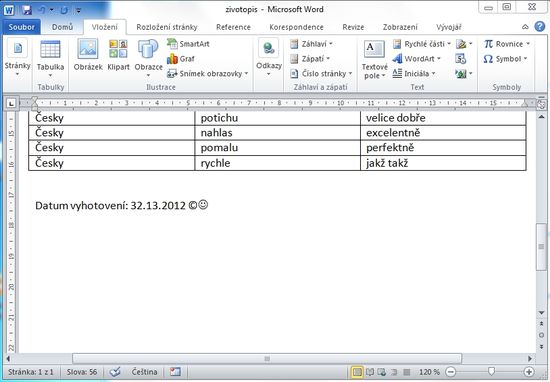The image size is (550, 382).
Task: Switch to Web Layout view
Action: (382, 372)
